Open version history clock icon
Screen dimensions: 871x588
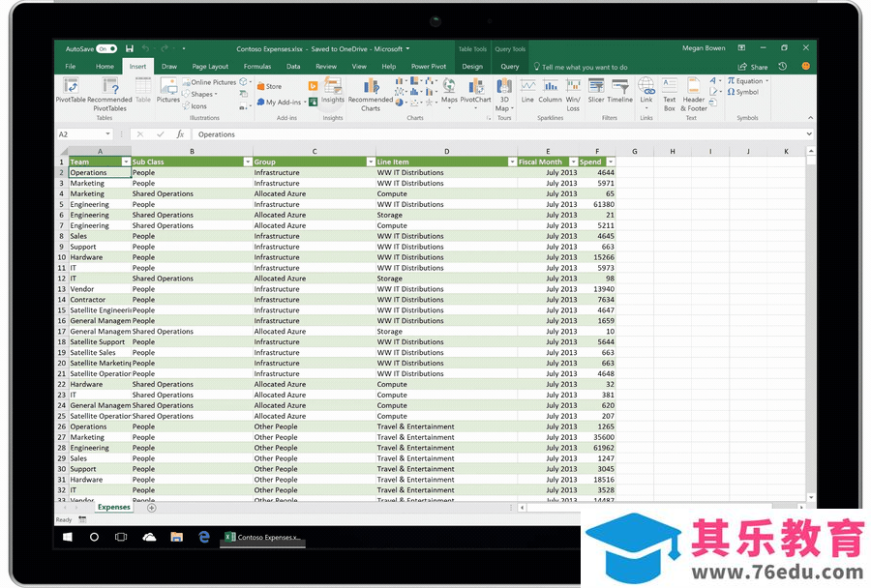tap(783, 67)
